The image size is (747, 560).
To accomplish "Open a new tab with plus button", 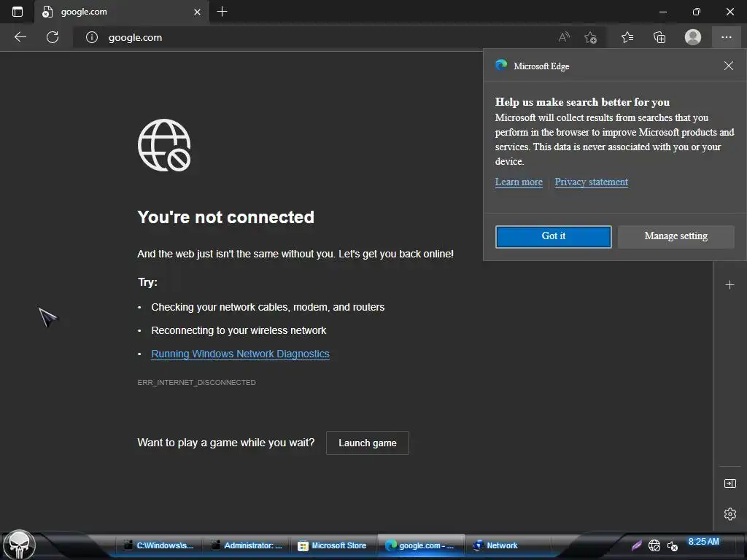I will tap(222, 12).
